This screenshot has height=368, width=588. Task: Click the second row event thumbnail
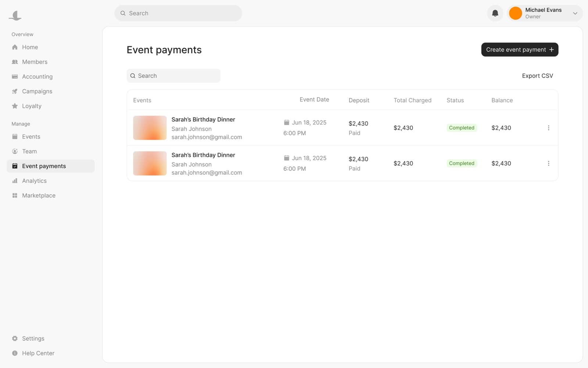(150, 163)
